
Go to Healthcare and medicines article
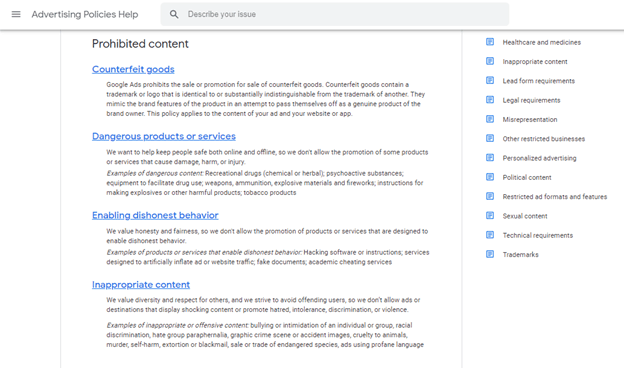point(542,42)
